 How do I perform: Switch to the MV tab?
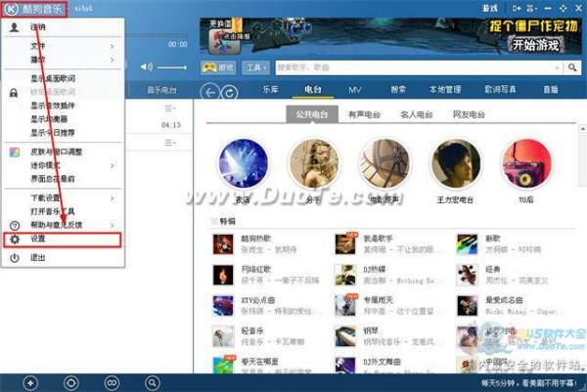tap(354, 90)
